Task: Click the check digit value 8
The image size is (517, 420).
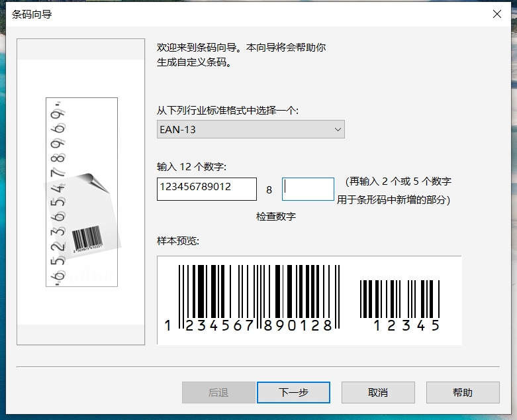Action: coord(269,189)
